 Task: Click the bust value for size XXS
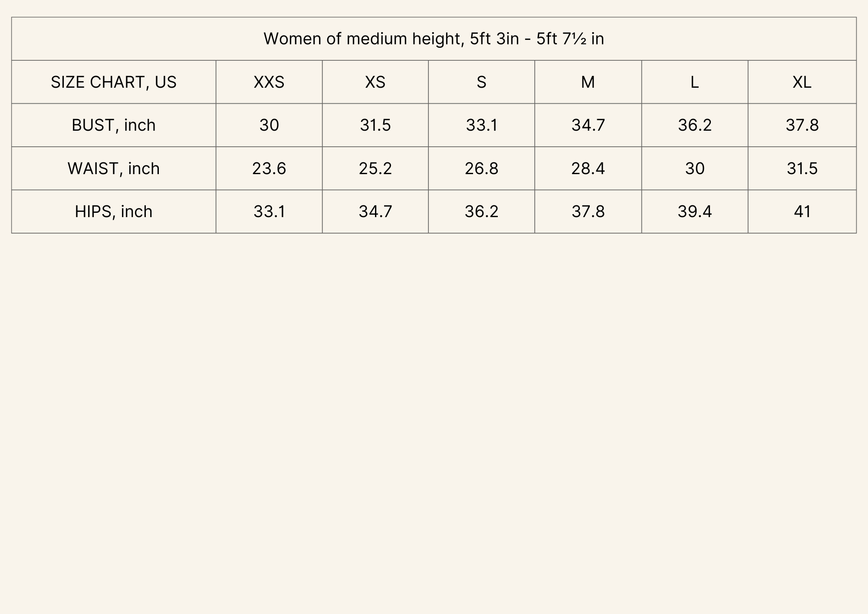[269, 125]
